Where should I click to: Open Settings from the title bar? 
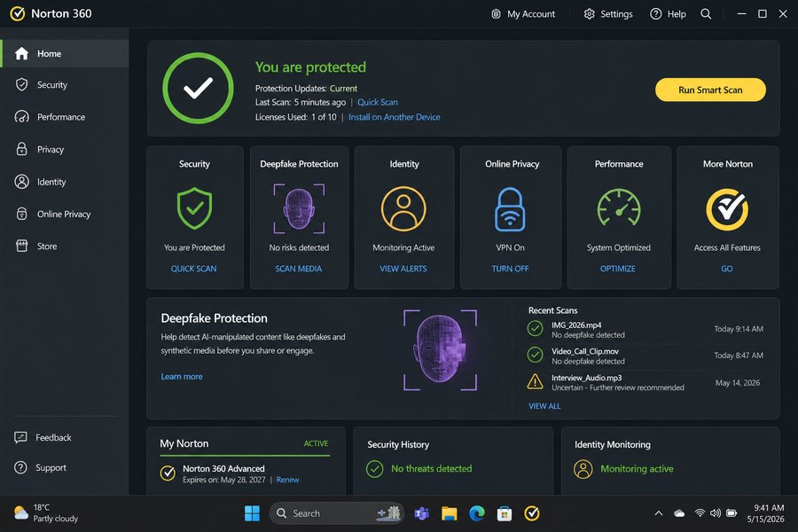click(x=608, y=14)
